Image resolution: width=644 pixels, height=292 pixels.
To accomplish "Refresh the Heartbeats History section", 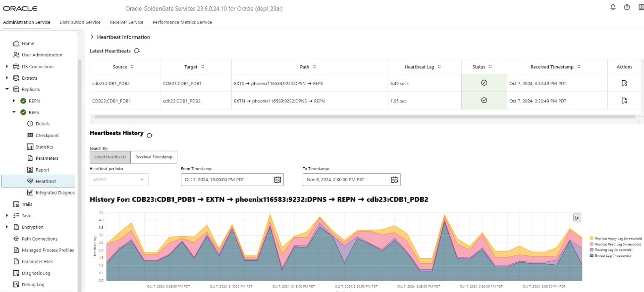I will 150,135.
